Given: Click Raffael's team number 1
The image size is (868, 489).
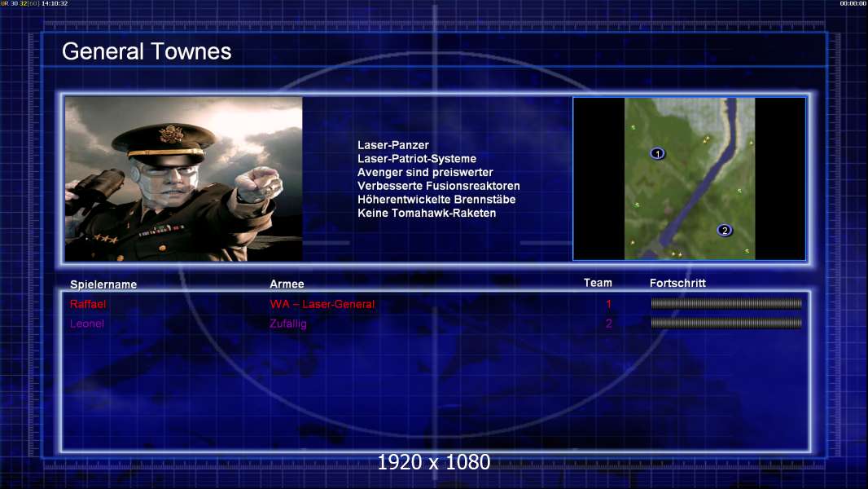Looking at the screenshot, I should click(608, 304).
